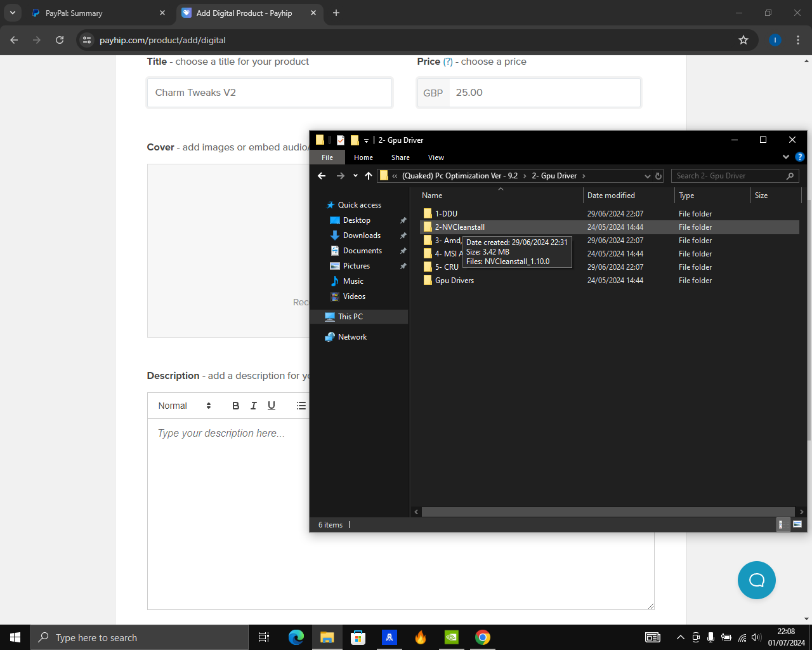Open Task View on the taskbar
Viewport: 812px width, 650px height.
pyautogui.click(x=264, y=637)
